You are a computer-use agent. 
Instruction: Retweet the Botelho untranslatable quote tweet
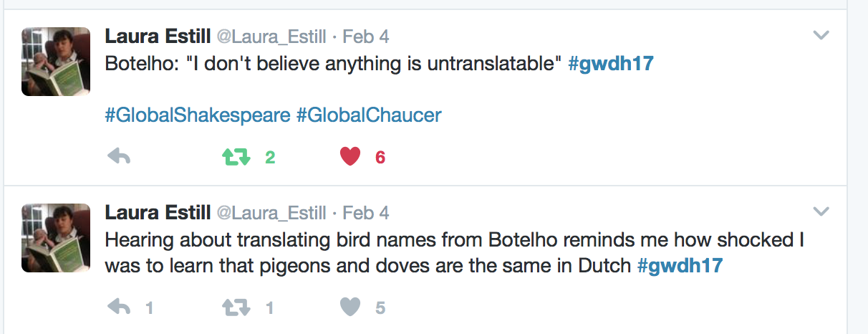click(x=236, y=157)
